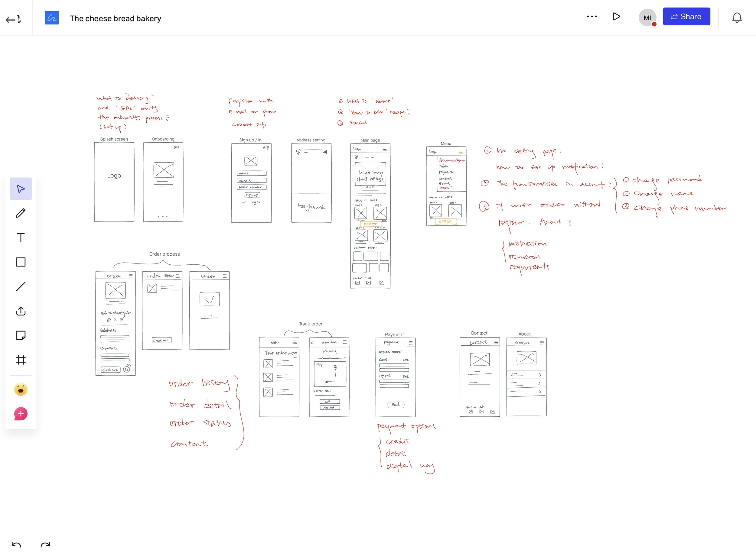Select the sticky note tool
Screen dimensions: 756x559
click(x=21, y=335)
